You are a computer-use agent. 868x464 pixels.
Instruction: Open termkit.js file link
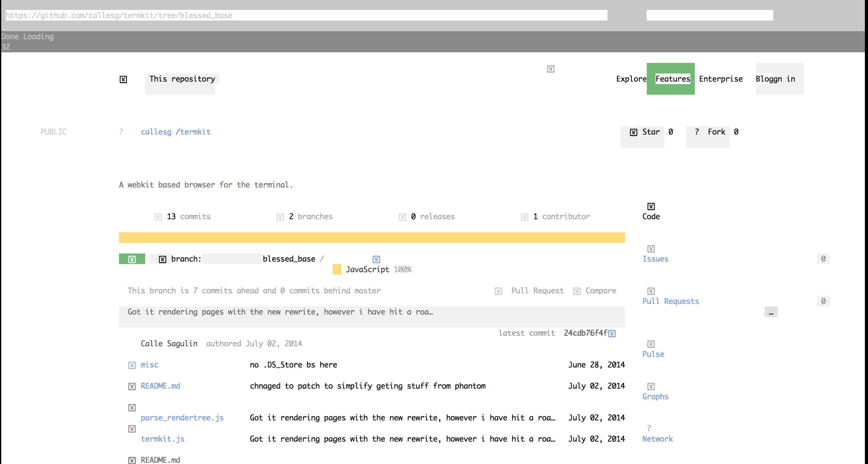point(162,439)
